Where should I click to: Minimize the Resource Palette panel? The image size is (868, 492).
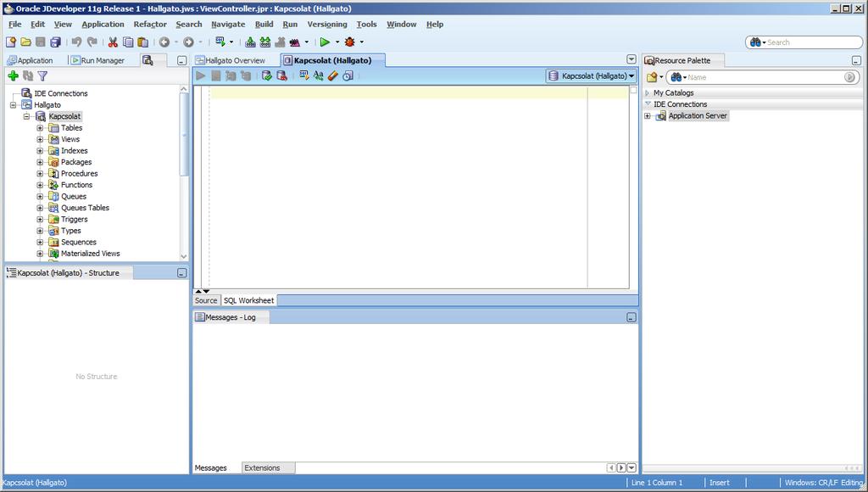click(x=856, y=60)
